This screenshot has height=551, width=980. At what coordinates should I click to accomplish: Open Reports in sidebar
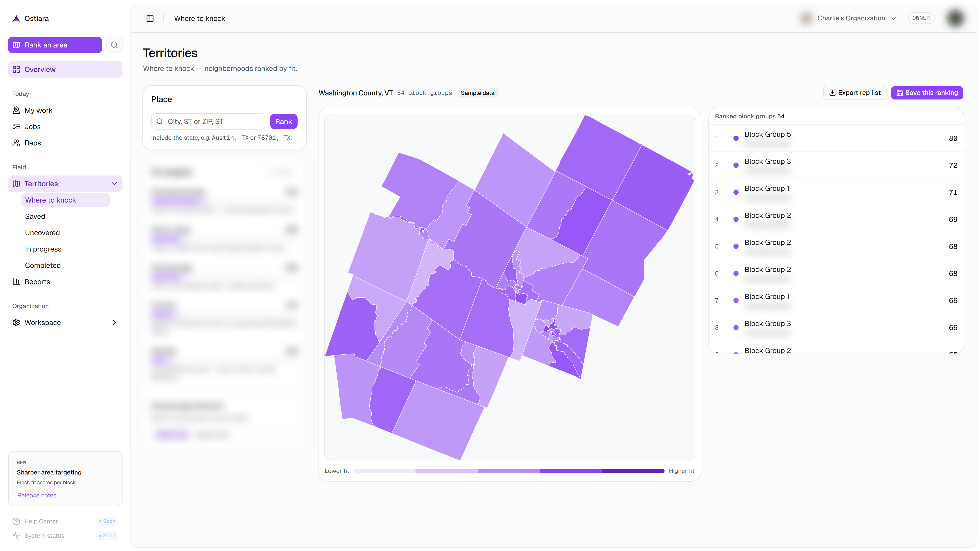coord(65,282)
